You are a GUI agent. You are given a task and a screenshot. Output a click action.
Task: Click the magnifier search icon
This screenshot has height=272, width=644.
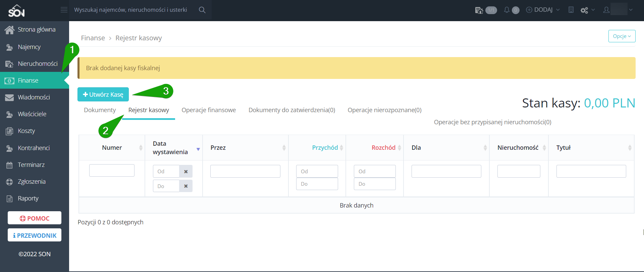(x=202, y=10)
